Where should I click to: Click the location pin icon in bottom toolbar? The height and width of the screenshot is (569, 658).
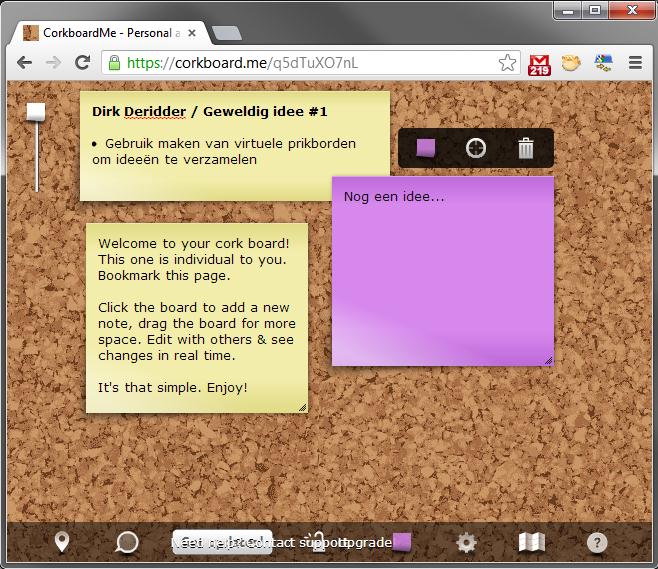click(x=62, y=542)
